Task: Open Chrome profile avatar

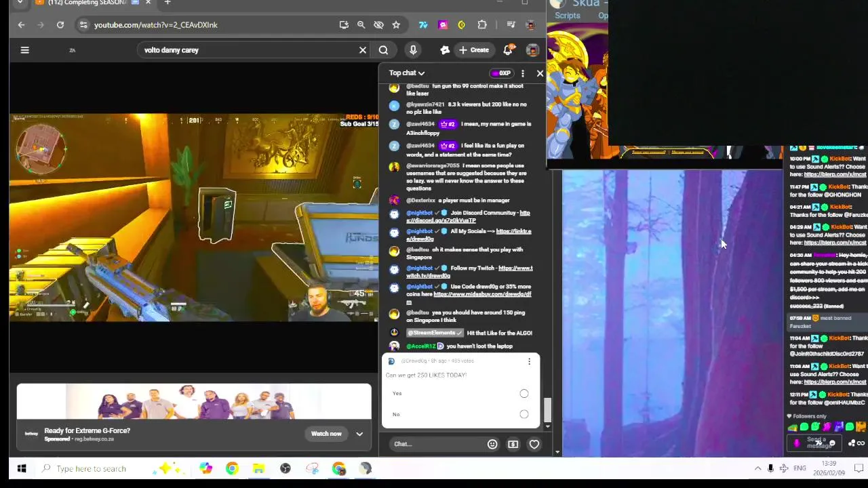Action: [530, 25]
